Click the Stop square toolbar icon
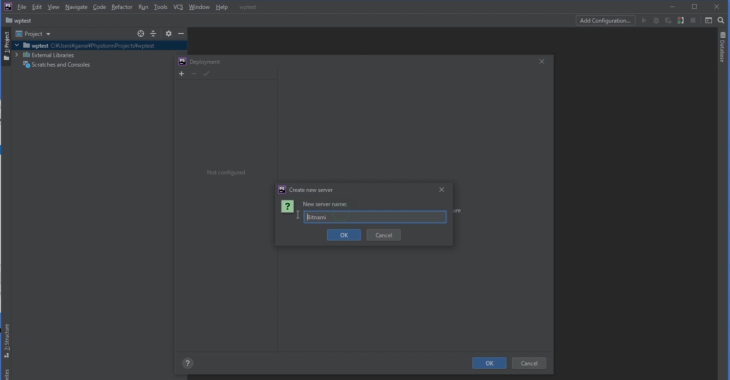Viewport: 730px width, 380px height. (693, 20)
